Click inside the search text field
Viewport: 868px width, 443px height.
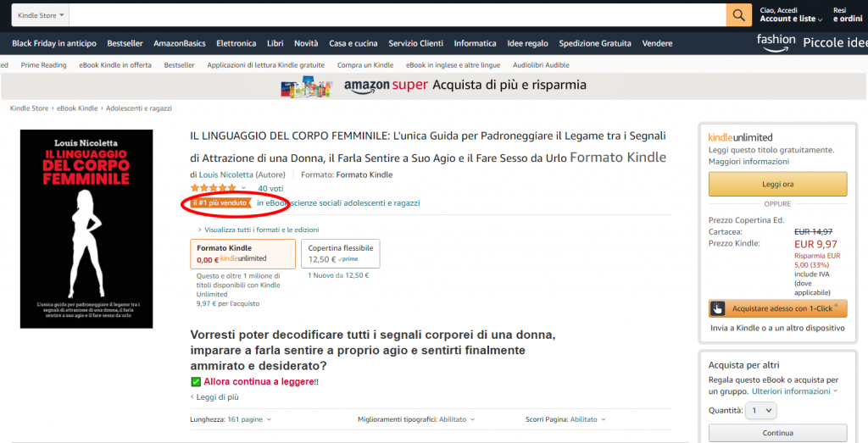click(x=398, y=15)
